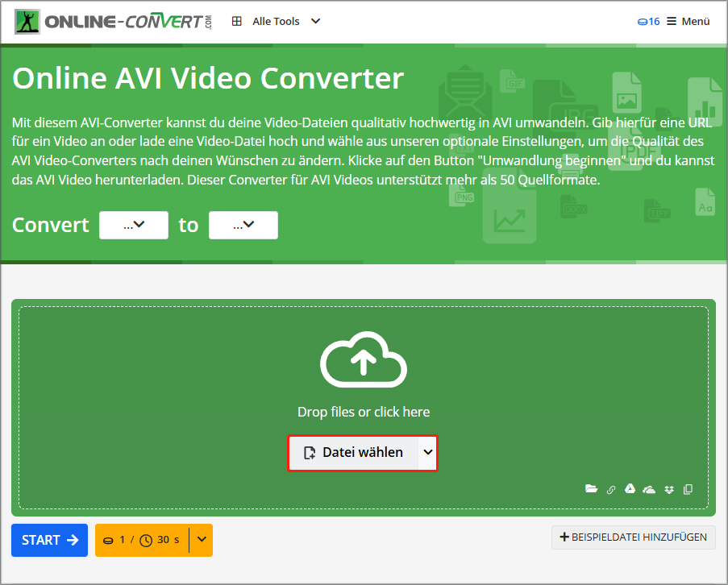Click the blue START button
The height and width of the screenshot is (585, 728).
point(50,540)
